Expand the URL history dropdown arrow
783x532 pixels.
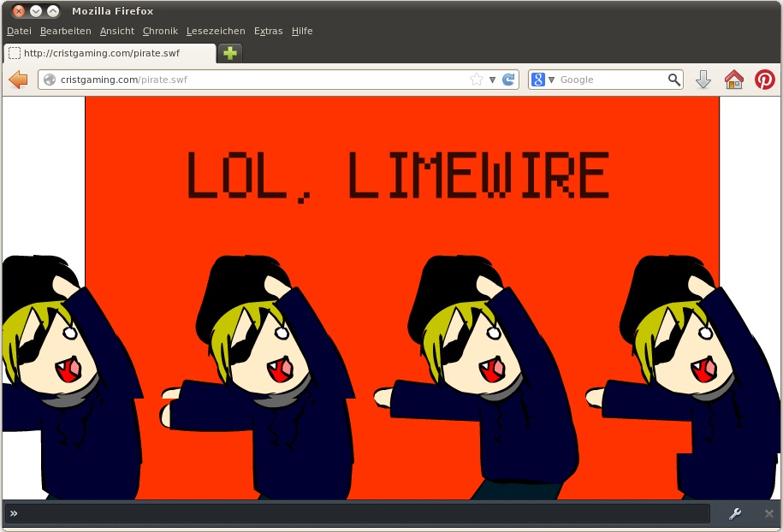click(492, 80)
